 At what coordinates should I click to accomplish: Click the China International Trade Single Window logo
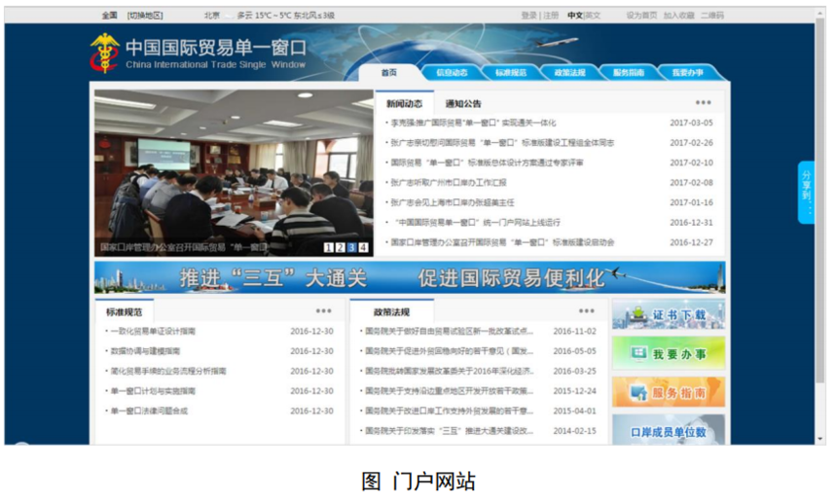[x=198, y=53]
